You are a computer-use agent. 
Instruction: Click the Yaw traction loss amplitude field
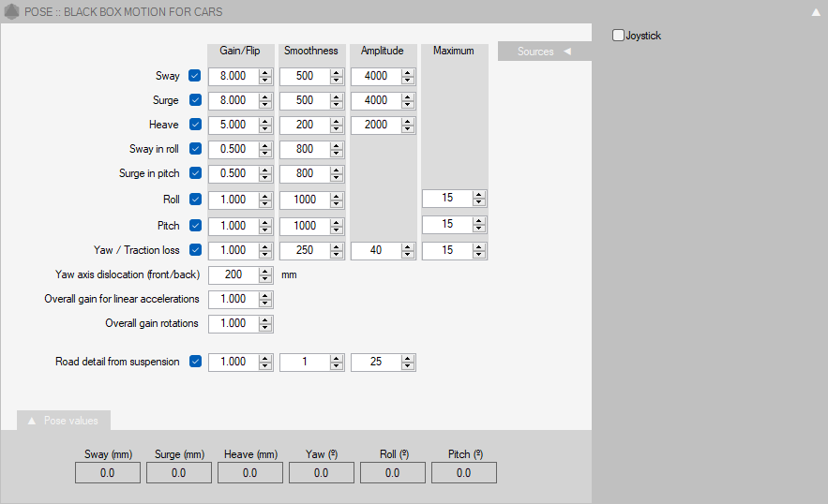point(375,250)
